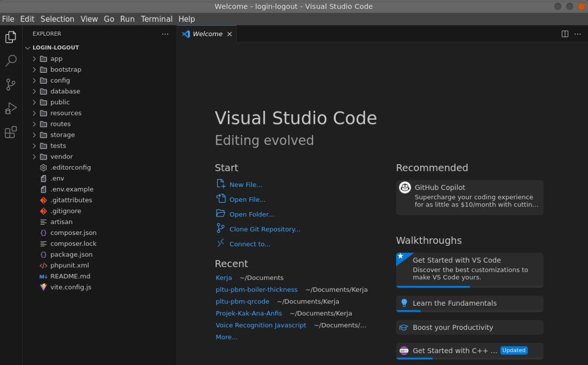Click the markdown icon beside README.md
Screen dimensions: 588x365
coord(43,276)
